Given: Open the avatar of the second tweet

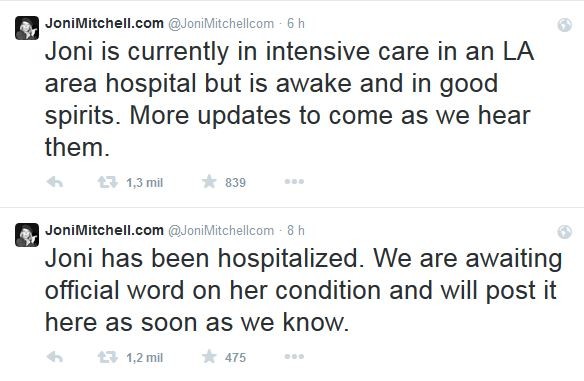Looking at the screenshot, I should point(27,235).
